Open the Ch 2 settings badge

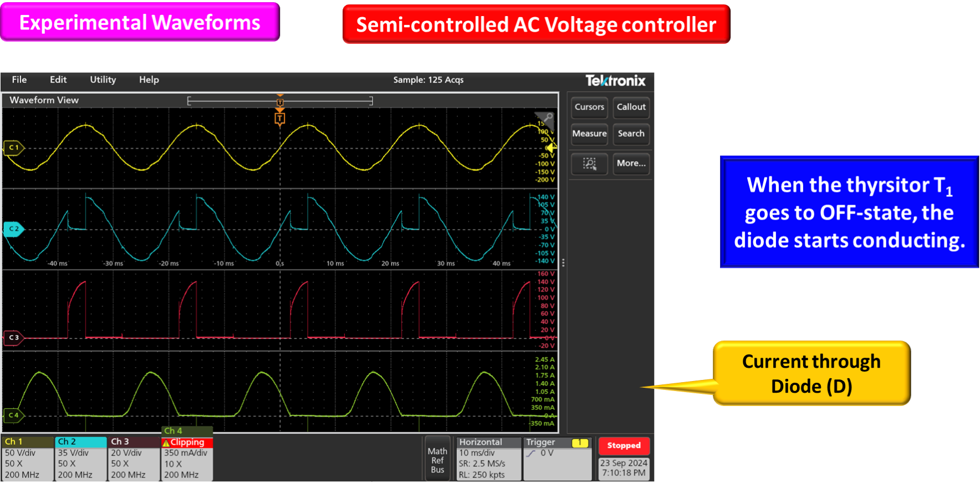coord(80,459)
